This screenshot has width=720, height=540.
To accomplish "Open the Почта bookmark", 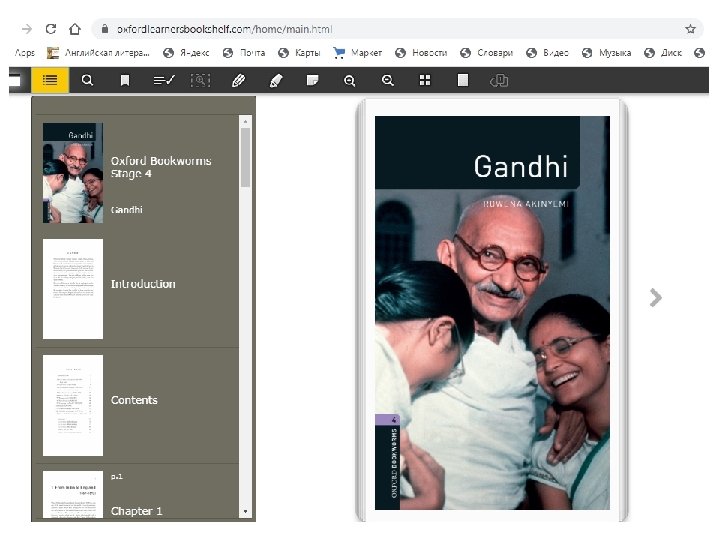I will [x=244, y=53].
